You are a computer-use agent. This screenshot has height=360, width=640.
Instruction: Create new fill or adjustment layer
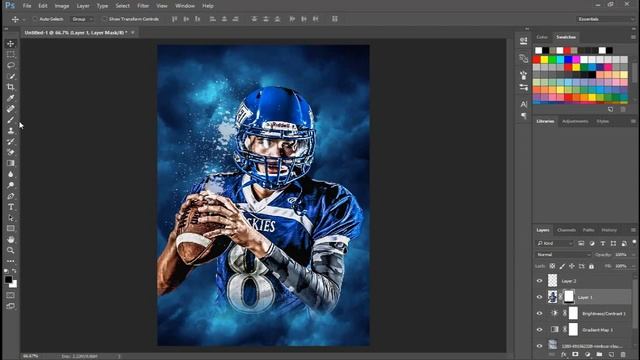(587, 354)
